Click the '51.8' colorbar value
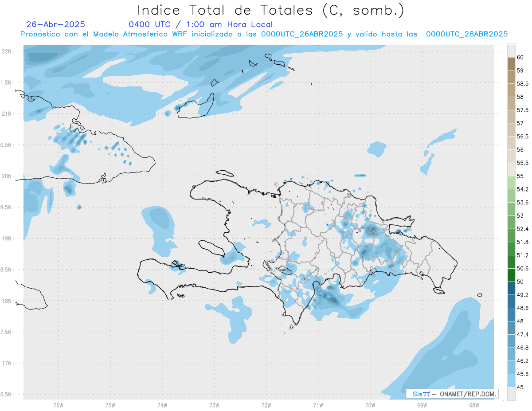This screenshot has height=411, width=532. (x=523, y=242)
